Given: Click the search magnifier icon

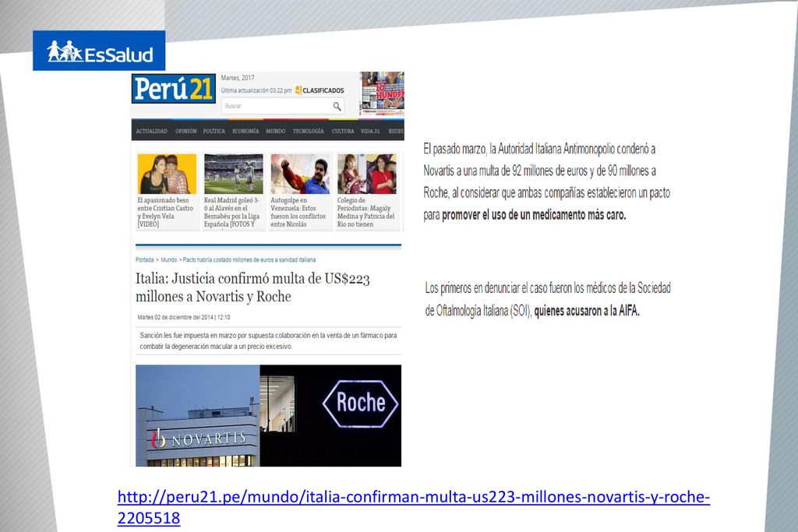Looking at the screenshot, I should [337, 106].
